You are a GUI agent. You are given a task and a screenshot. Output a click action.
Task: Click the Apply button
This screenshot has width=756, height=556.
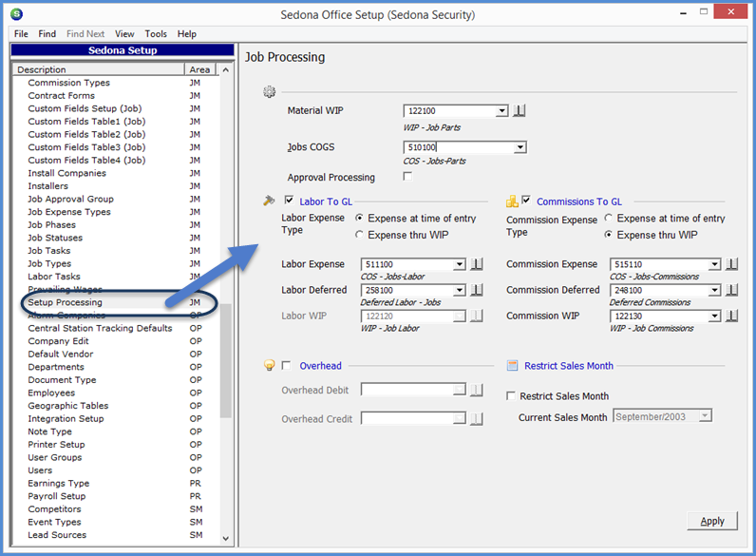pyautogui.click(x=712, y=521)
